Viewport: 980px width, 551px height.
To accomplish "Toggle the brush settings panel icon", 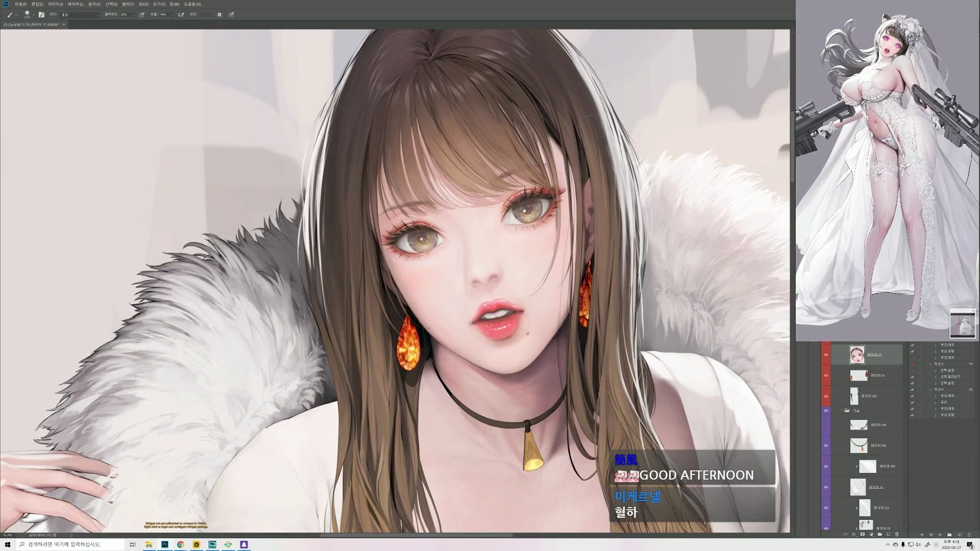I will 41,15.
